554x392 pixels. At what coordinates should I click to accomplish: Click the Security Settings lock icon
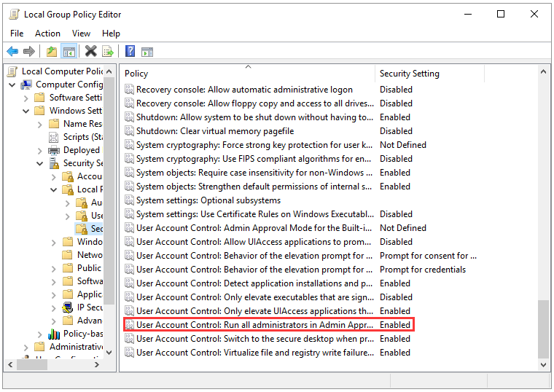pyautogui.click(x=54, y=163)
